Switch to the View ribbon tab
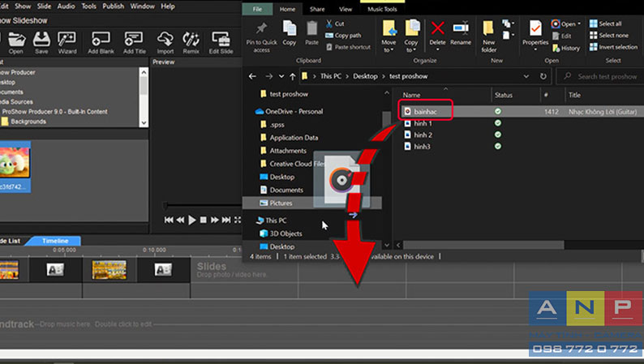Screen dimensions: 644x364 click(346, 9)
